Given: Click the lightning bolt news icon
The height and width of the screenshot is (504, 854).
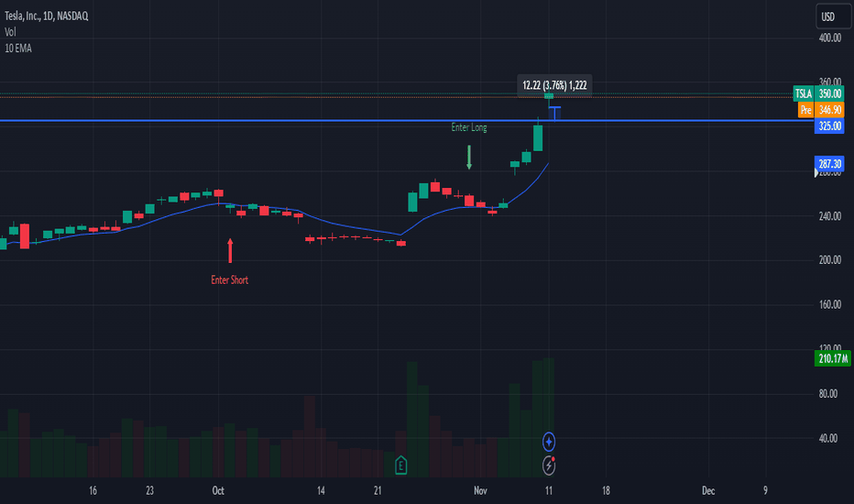Looking at the screenshot, I should tap(549, 466).
